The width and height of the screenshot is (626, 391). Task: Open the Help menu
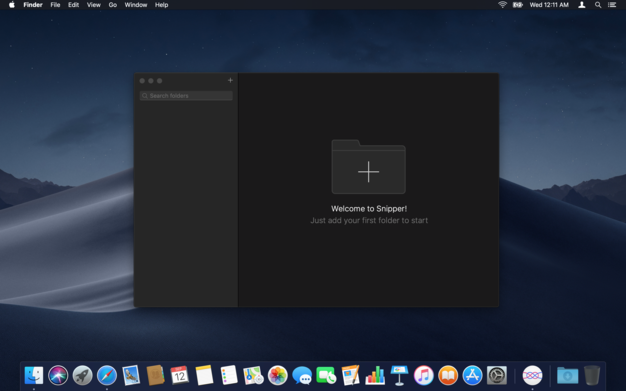click(161, 5)
